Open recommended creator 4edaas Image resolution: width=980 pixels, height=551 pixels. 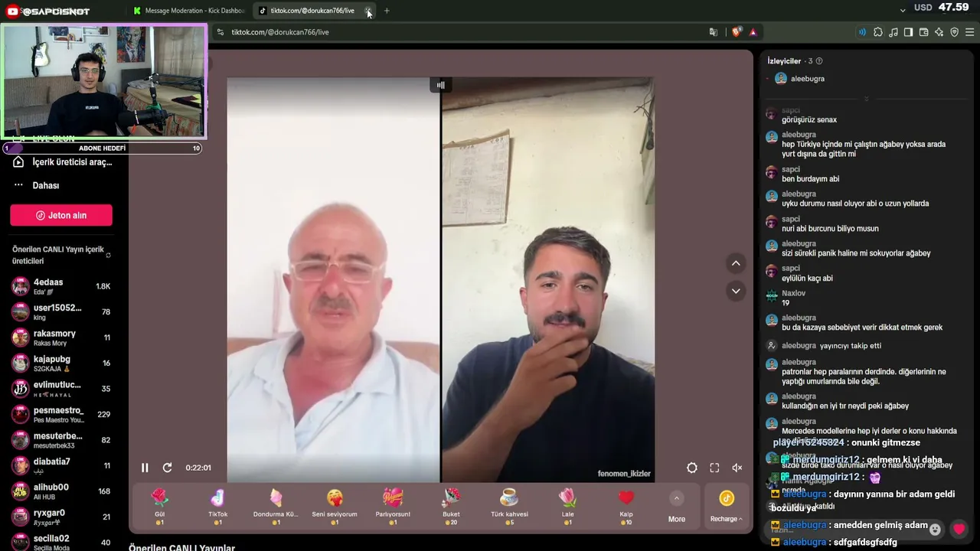pyautogui.click(x=61, y=286)
